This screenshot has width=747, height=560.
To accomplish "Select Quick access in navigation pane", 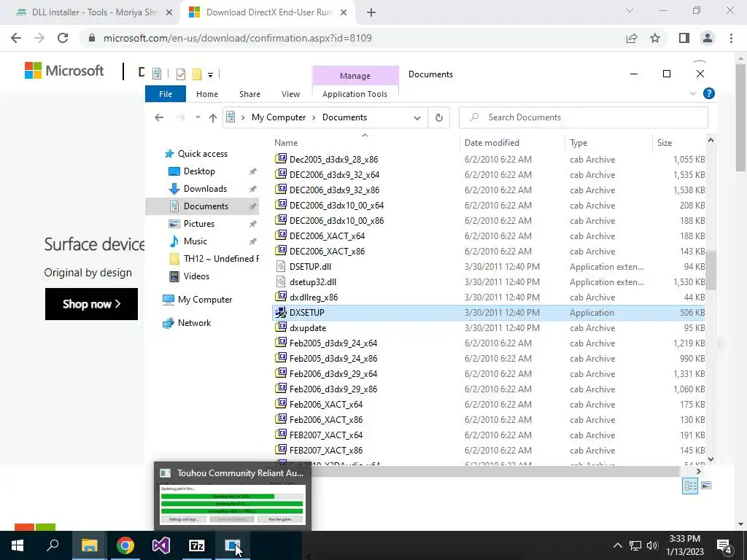I will (203, 154).
